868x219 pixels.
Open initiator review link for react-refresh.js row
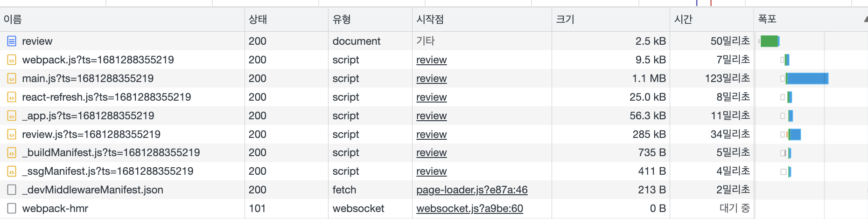(x=431, y=97)
